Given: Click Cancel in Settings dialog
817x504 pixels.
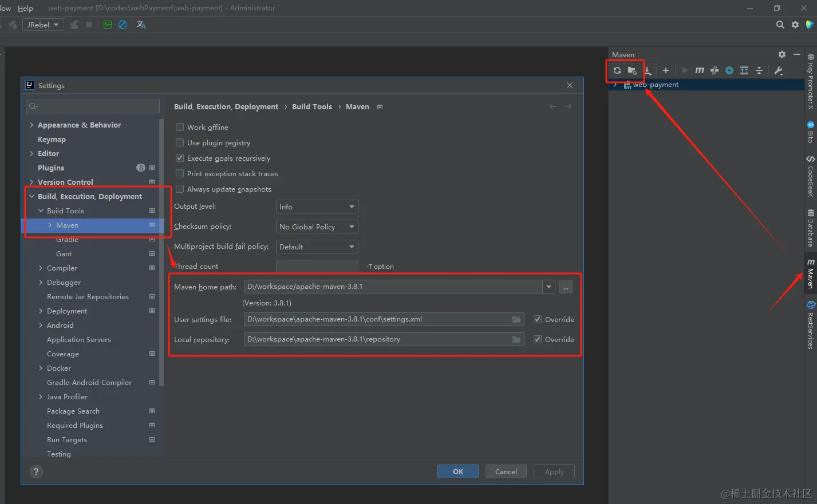Looking at the screenshot, I should (x=506, y=471).
